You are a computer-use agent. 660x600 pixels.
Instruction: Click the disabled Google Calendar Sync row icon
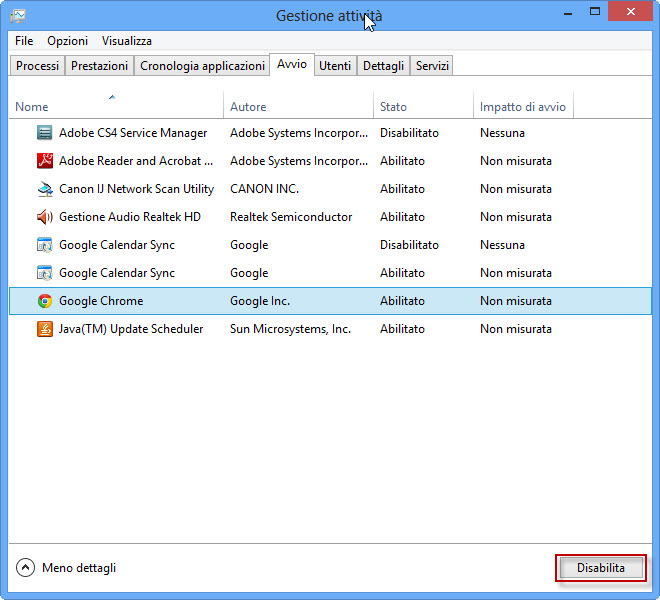(x=45, y=245)
